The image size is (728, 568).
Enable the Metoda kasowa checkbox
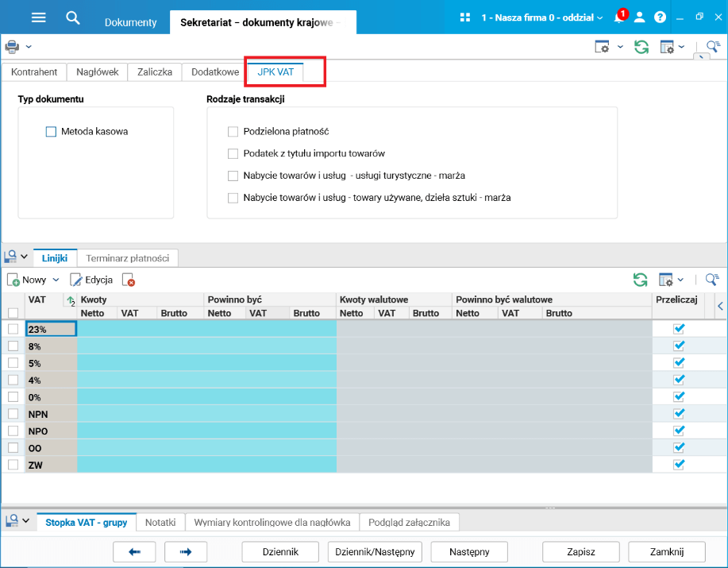(51, 132)
